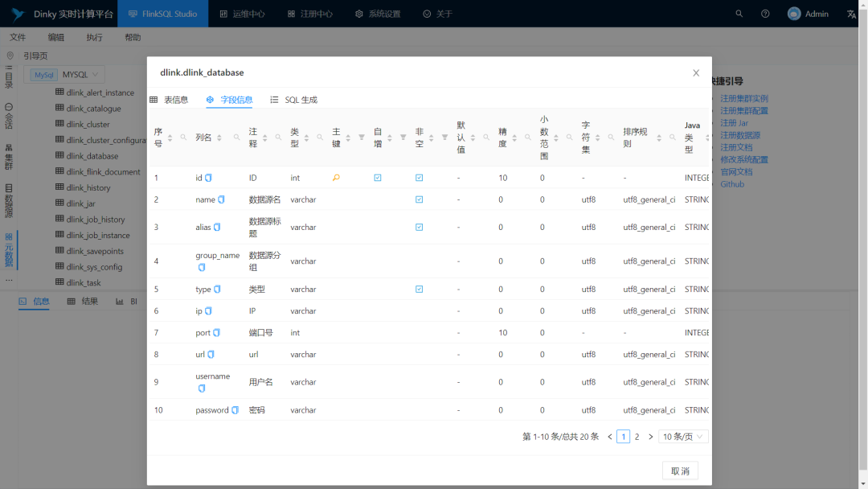
Task: Open filter funnel for 主键 column
Action: (x=362, y=138)
